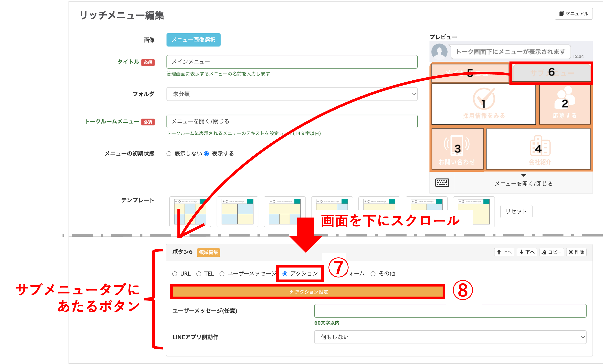Click preview area 6 sub menu tab
The image size is (604, 364).
tap(551, 73)
